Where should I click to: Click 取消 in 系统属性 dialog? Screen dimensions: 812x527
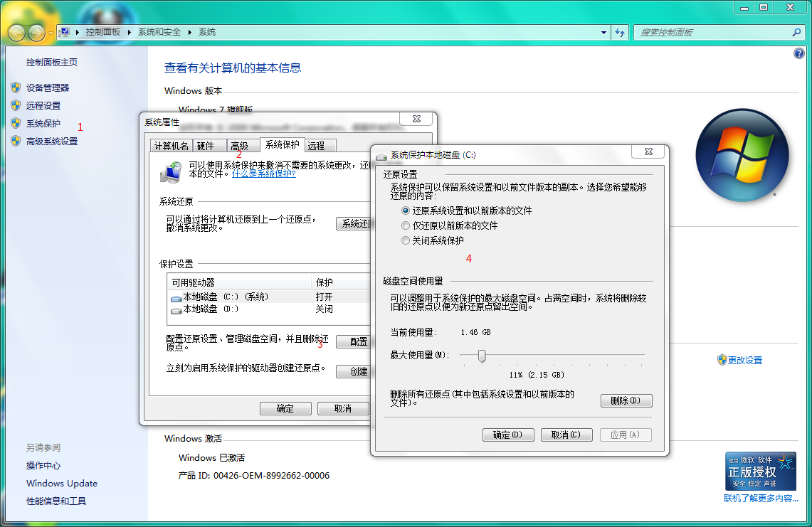tap(343, 408)
